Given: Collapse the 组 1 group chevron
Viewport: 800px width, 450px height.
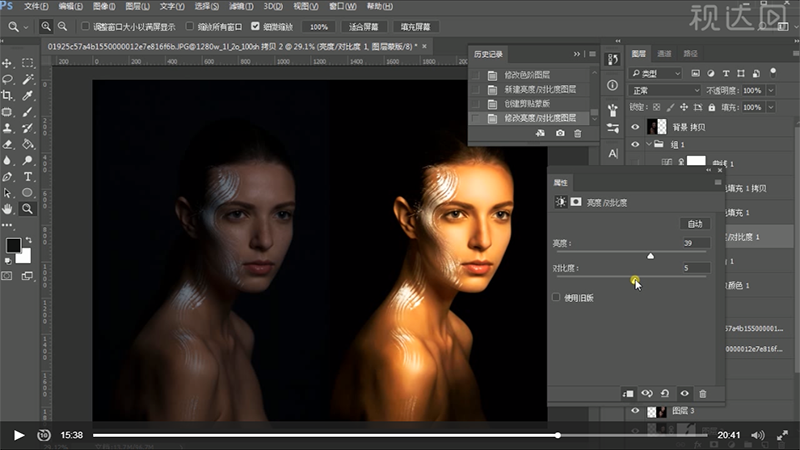Looking at the screenshot, I should click(x=649, y=144).
